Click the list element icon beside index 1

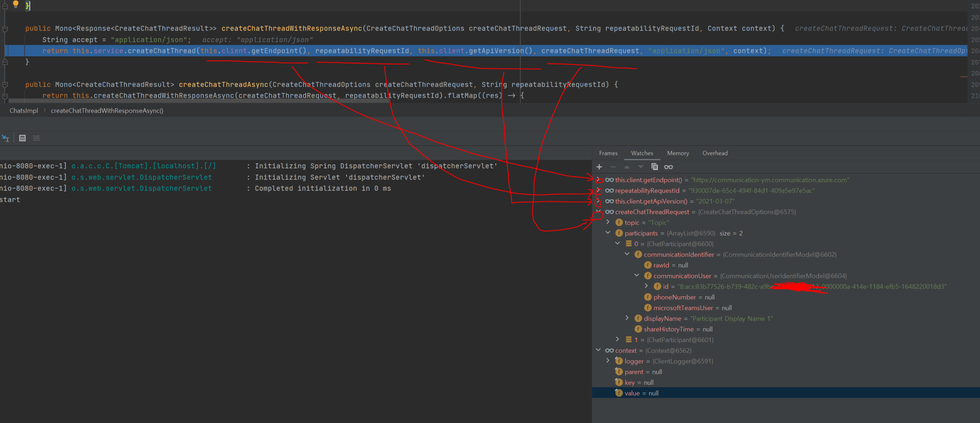click(x=628, y=340)
